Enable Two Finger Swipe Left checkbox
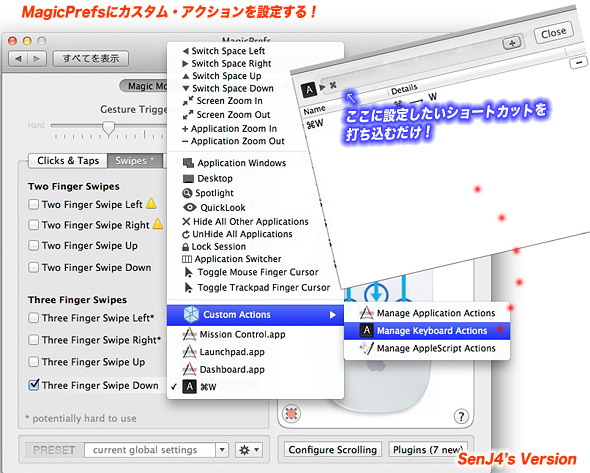Viewport: 590px width, 473px height. [x=33, y=204]
